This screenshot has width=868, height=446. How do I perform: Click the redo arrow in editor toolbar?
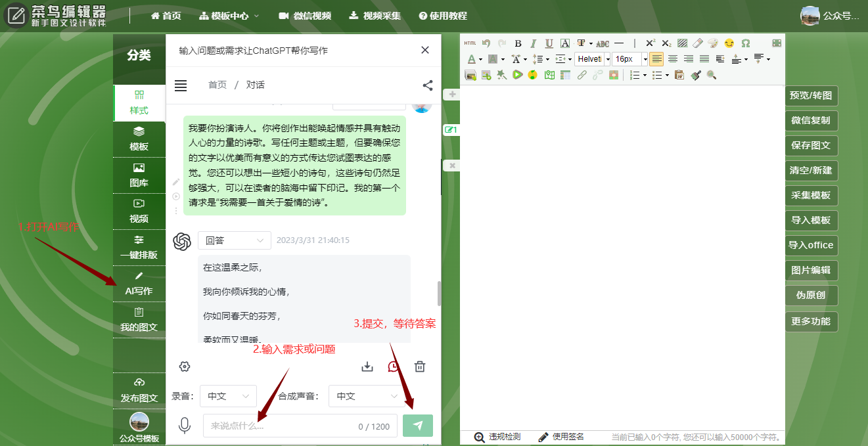(x=502, y=43)
